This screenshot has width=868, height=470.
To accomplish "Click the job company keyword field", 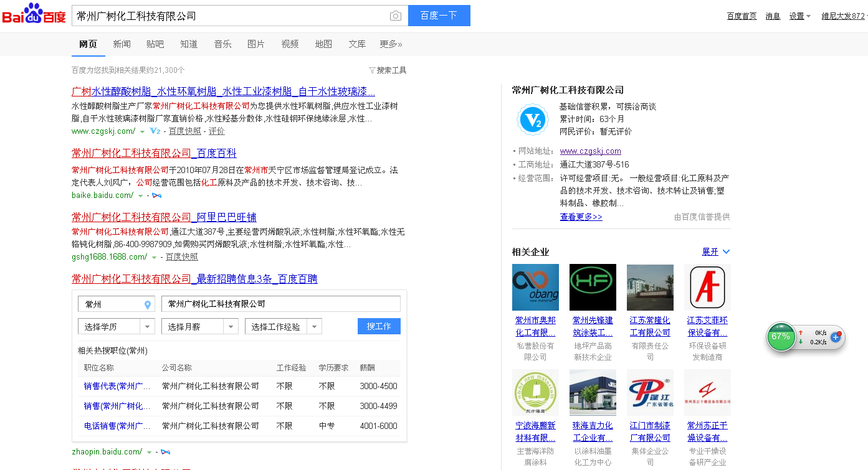I will click(x=281, y=304).
